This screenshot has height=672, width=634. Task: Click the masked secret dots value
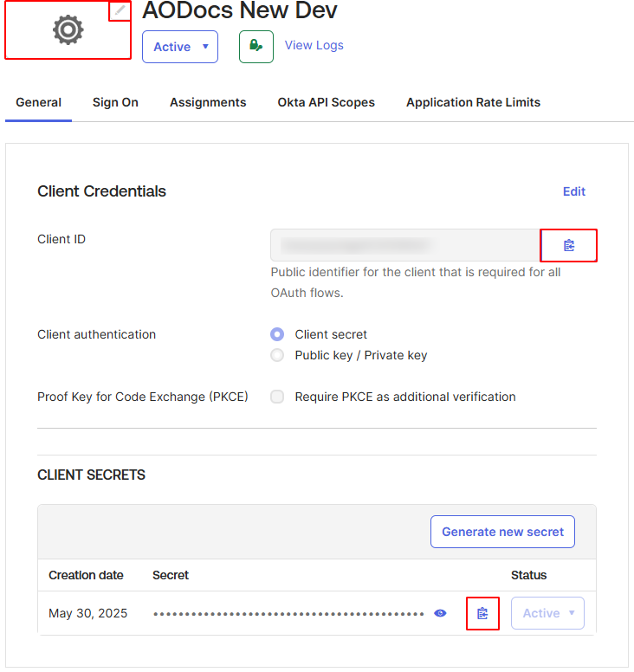click(288, 614)
